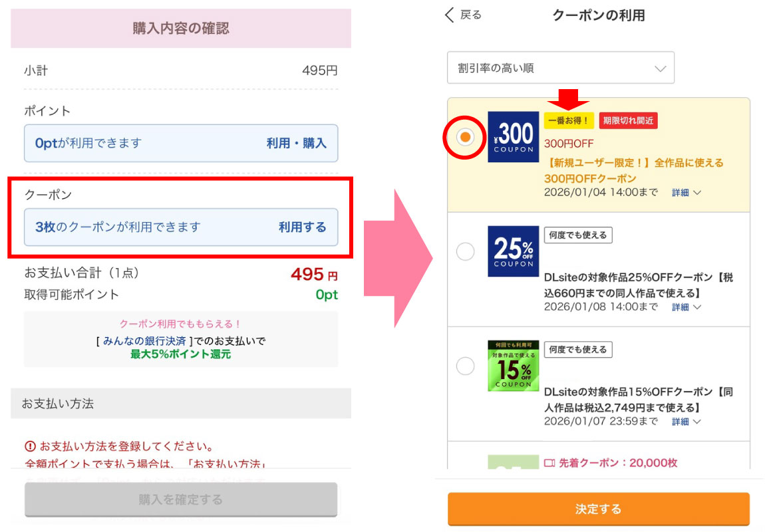
Task: Click the 25% OFF coupon image
Action: [513, 251]
